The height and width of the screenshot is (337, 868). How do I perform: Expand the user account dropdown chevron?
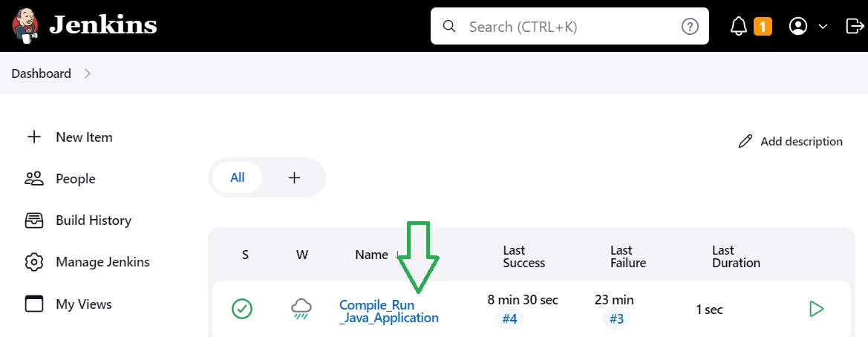coord(823,27)
